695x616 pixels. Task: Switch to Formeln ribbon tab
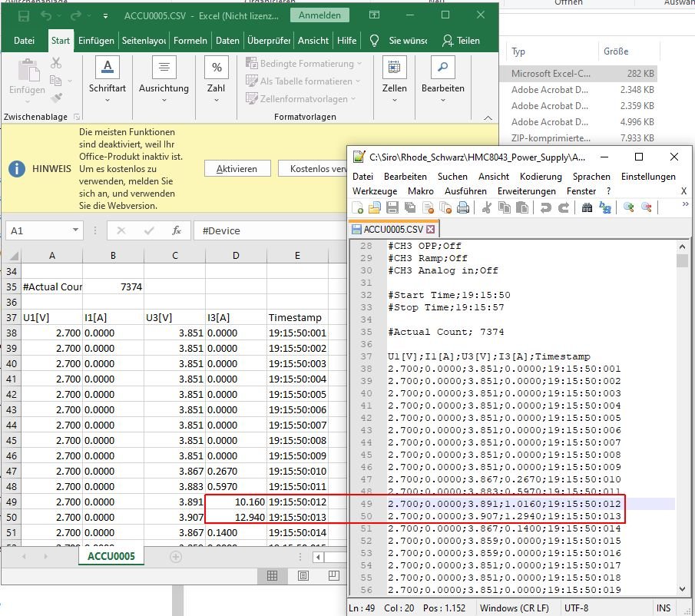(x=190, y=41)
